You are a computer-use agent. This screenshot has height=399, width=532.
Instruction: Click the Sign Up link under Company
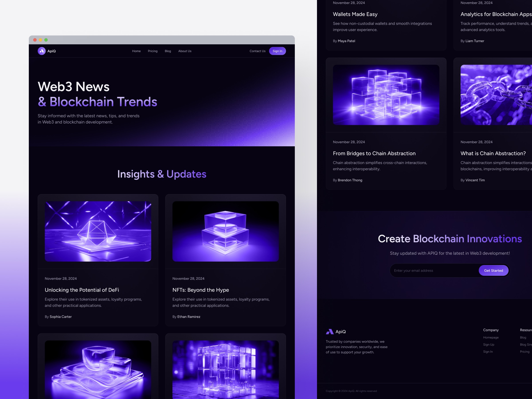[x=489, y=344]
